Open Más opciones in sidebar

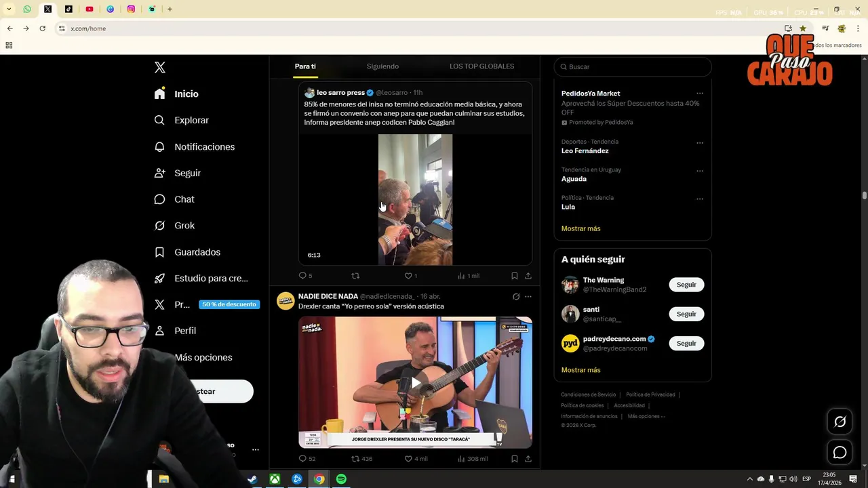tap(203, 357)
